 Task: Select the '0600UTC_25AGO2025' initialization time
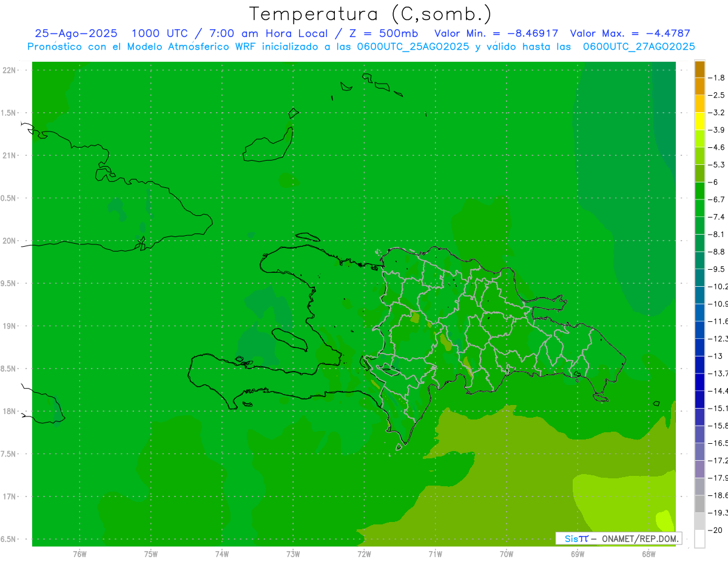point(413,47)
